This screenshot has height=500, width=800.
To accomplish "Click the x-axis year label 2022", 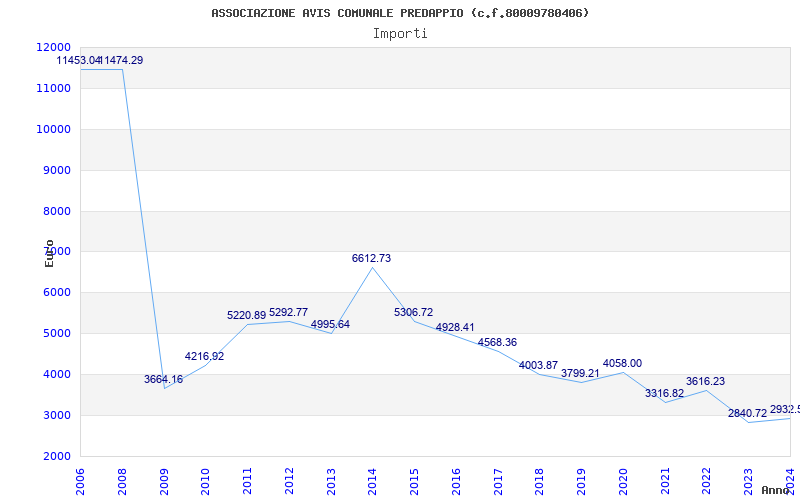I will coord(707,482).
